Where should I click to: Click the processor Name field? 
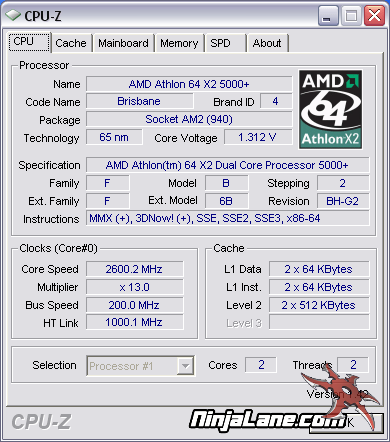[x=189, y=84]
